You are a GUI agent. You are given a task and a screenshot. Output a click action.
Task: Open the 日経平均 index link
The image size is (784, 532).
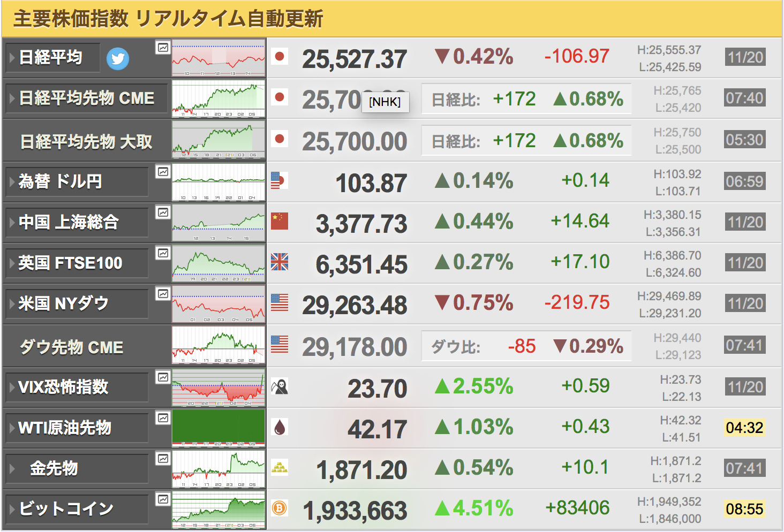50,57
